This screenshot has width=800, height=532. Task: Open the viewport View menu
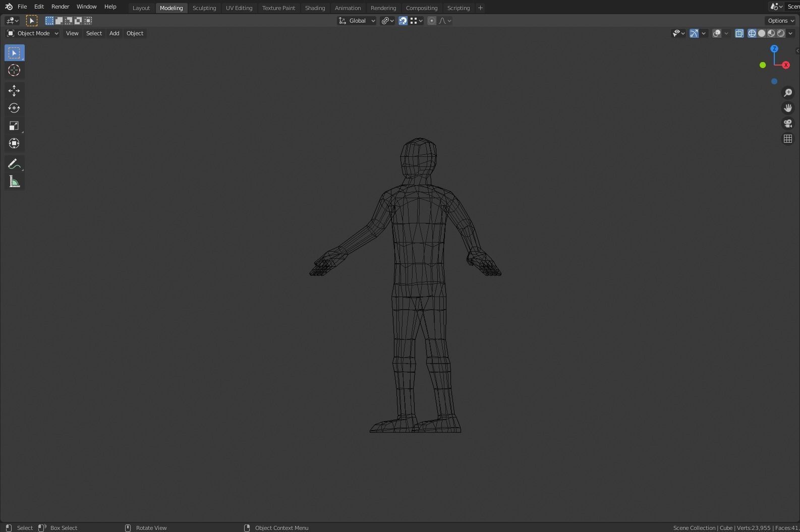click(x=72, y=33)
